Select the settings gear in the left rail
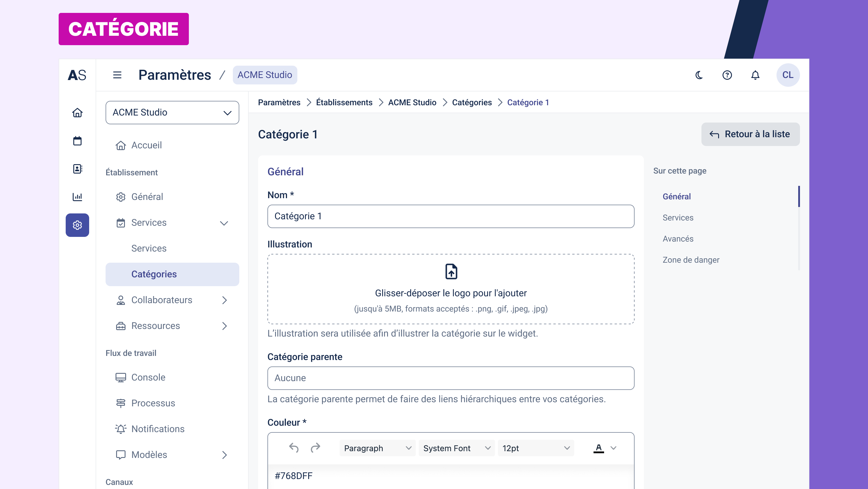Viewport: 868px width, 489px height. pyautogui.click(x=77, y=225)
